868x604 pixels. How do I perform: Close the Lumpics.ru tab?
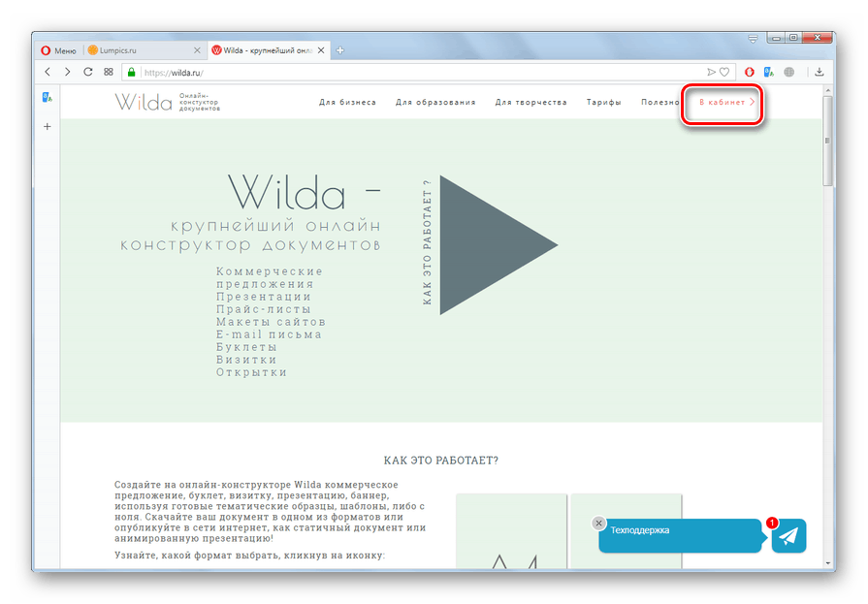tap(197, 50)
